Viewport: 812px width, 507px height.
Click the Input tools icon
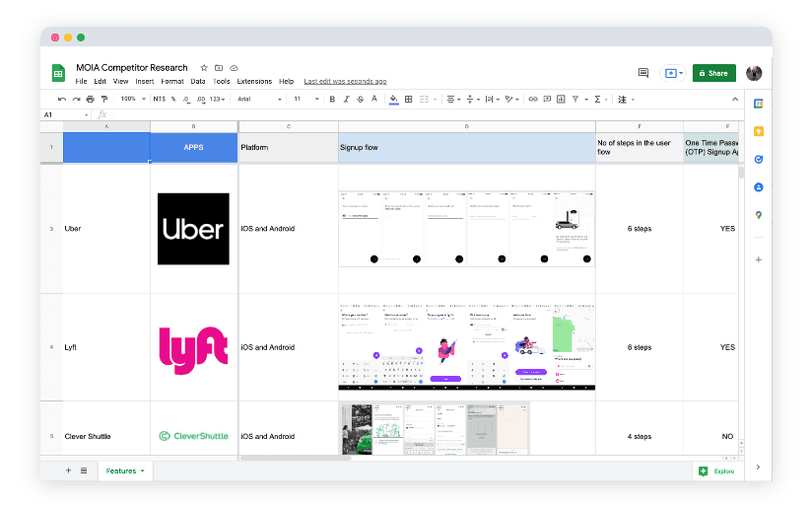pos(623,99)
